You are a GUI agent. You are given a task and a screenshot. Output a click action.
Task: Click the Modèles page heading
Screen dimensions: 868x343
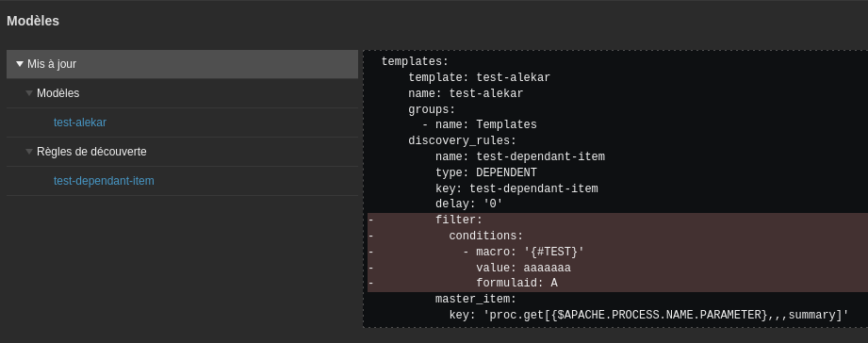[x=33, y=21]
